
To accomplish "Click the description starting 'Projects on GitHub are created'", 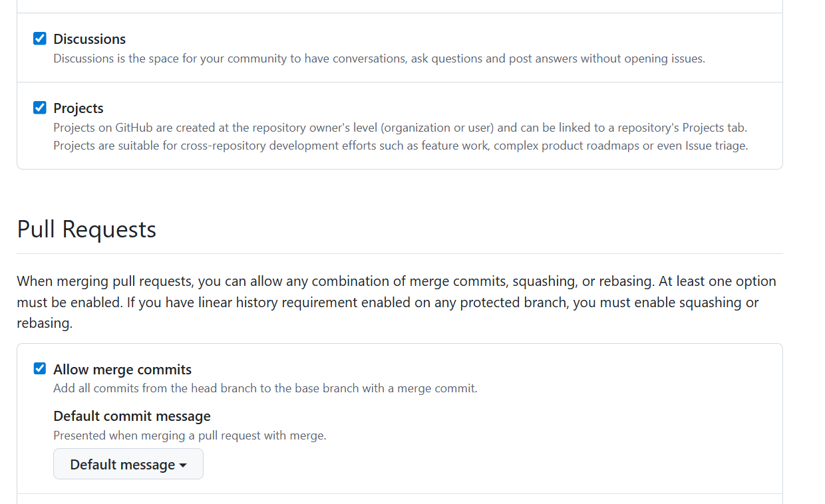I will click(399, 127).
